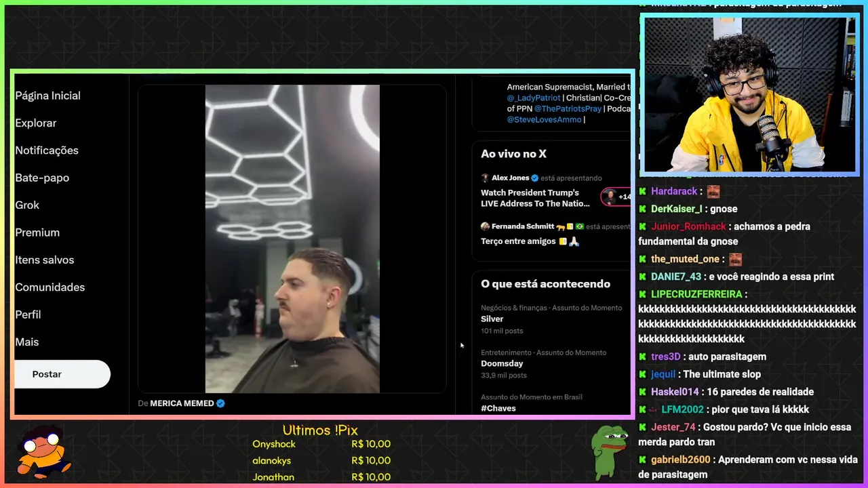868x488 pixels.
Task: Click Alex Jones avatar icon
Action: 485,178
